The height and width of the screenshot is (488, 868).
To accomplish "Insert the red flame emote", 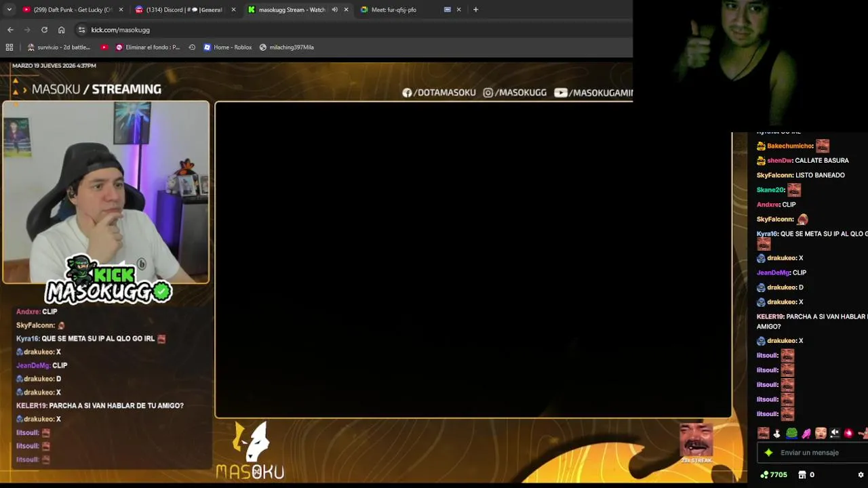I will tap(848, 433).
